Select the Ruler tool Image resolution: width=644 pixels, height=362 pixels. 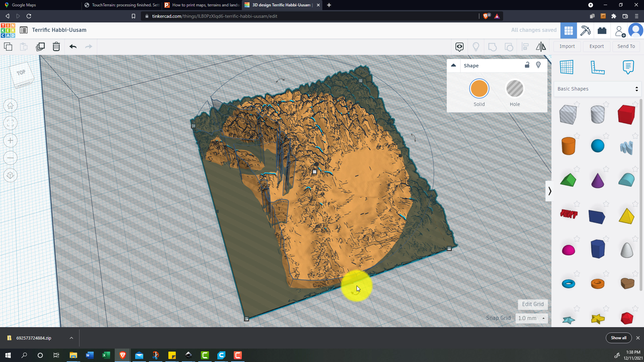[597, 67]
